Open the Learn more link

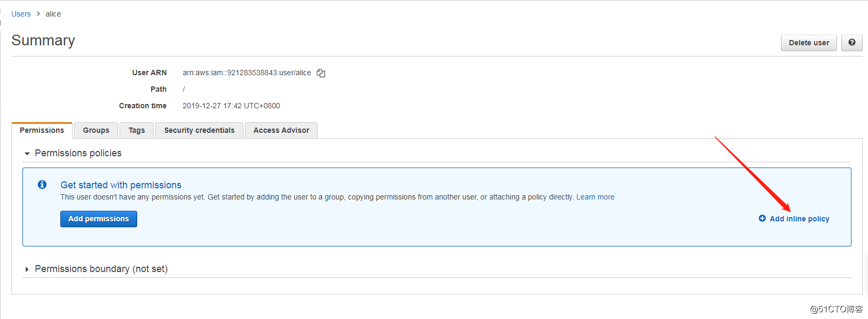tap(595, 197)
